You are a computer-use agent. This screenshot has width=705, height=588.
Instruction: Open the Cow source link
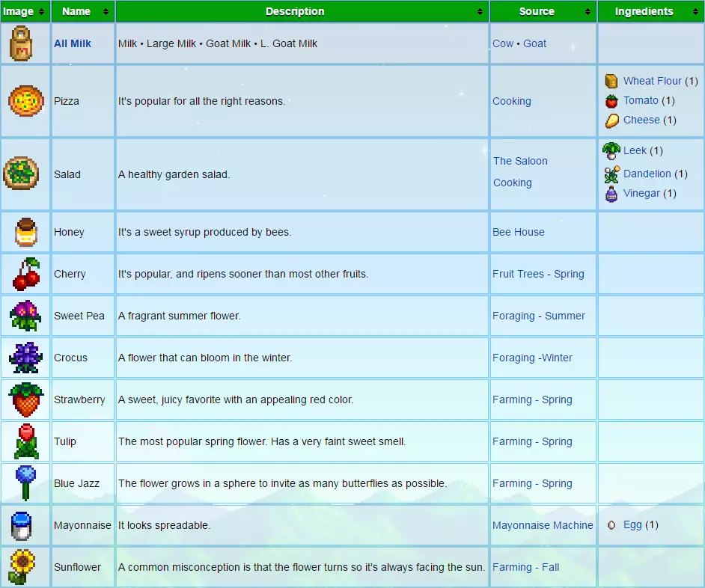[x=503, y=43]
